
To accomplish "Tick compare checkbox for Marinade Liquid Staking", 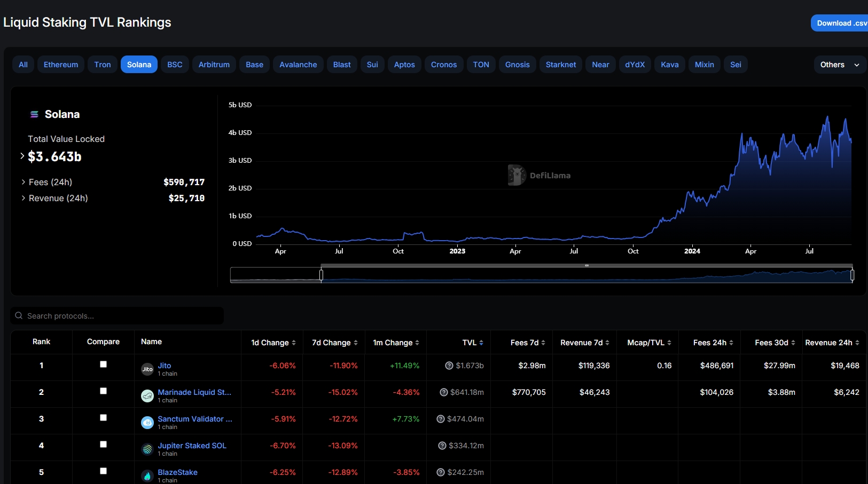I will 103,391.
